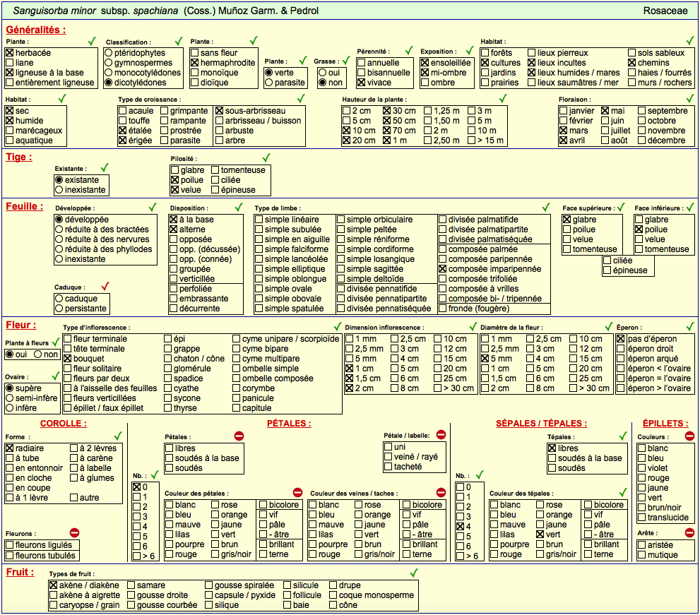Image resolution: width=700 pixels, height=615 pixels.
Task: Click the green checkmark beside Classification
Action: point(179,41)
